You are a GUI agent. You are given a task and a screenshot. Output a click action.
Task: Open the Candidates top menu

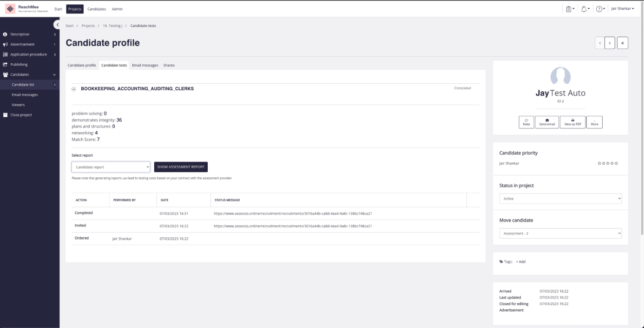coord(97,9)
